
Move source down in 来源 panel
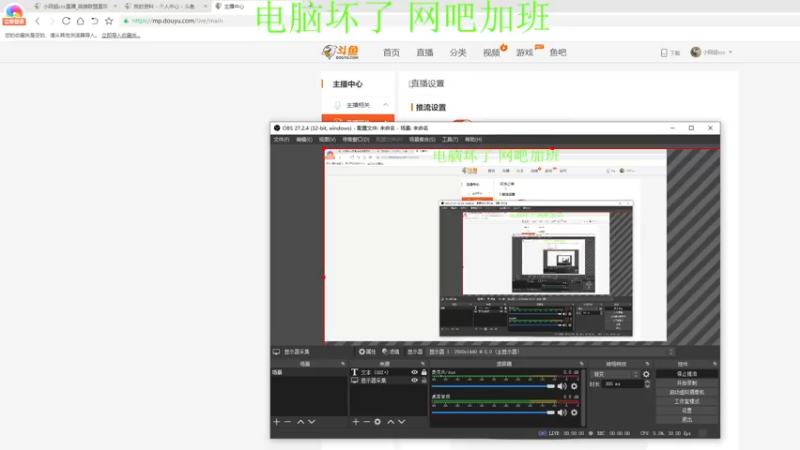[x=402, y=422]
